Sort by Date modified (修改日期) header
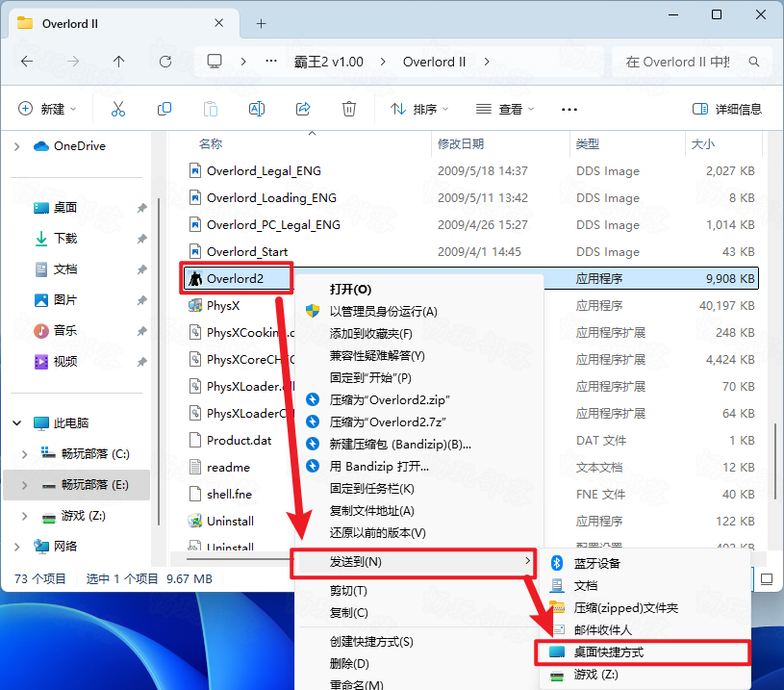 [461, 144]
